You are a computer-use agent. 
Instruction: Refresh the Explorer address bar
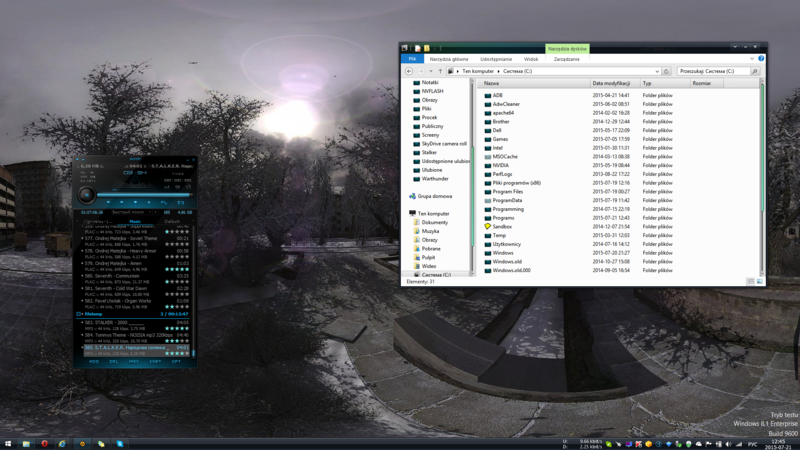(x=666, y=71)
